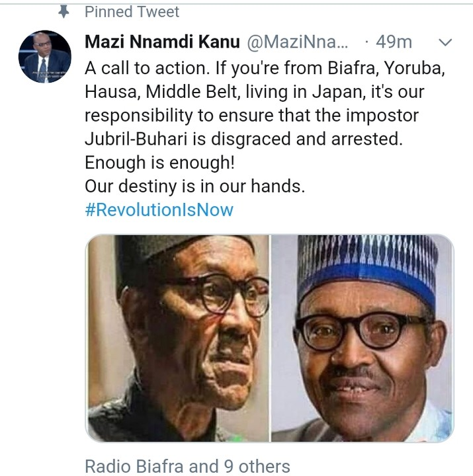Click the pin icon beside Pinned Tweet

pyautogui.click(x=64, y=11)
